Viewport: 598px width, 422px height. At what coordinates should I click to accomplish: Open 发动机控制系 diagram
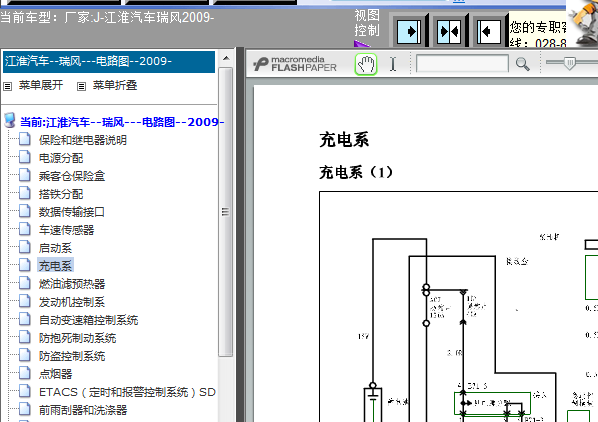tap(72, 302)
